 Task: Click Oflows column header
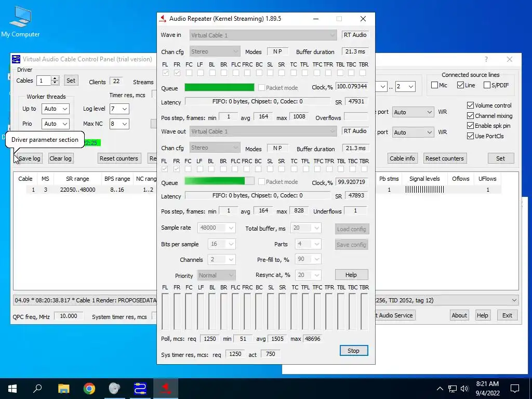pyautogui.click(x=461, y=179)
